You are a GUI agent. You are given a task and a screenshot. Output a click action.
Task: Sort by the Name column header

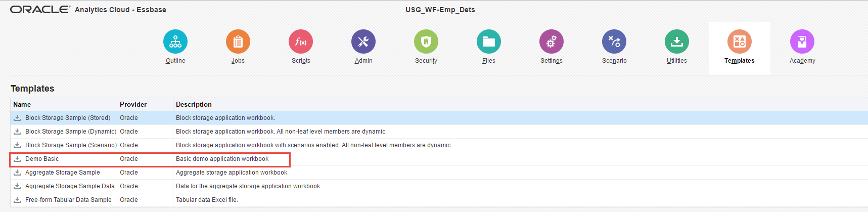pyautogui.click(x=22, y=105)
